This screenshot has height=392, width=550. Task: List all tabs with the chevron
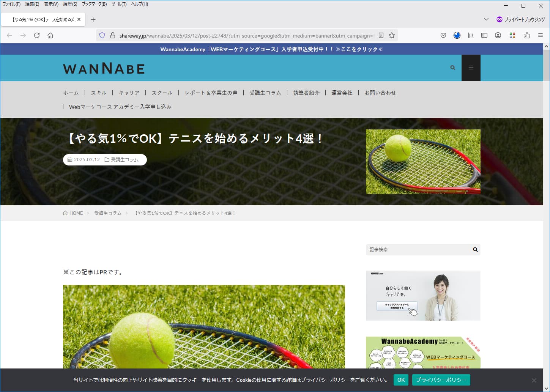486,19
